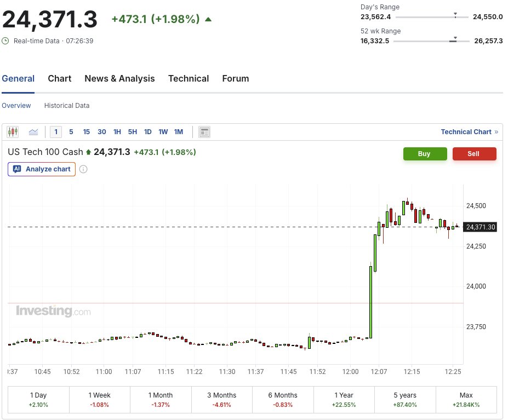Open the news overlay icon in chart toolbar
Screen dimensions: 508x420
pos(204,132)
